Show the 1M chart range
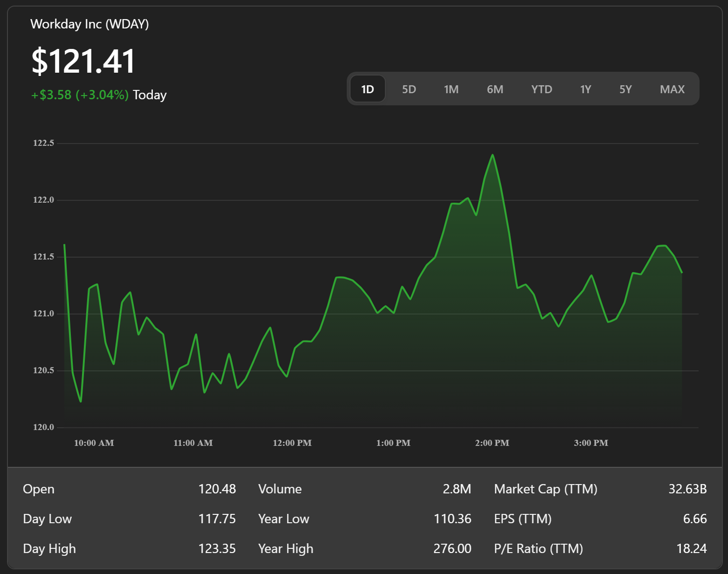The width and height of the screenshot is (728, 574). pos(451,89)
